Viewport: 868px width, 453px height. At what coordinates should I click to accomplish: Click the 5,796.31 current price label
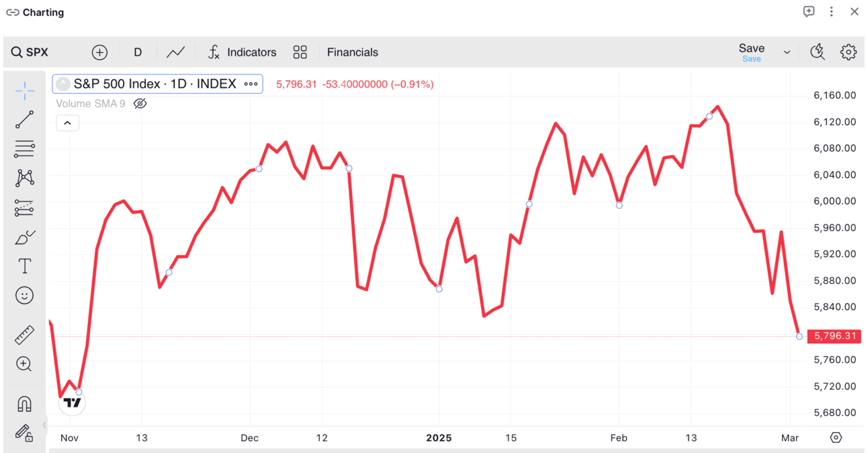tap(835, 336)
